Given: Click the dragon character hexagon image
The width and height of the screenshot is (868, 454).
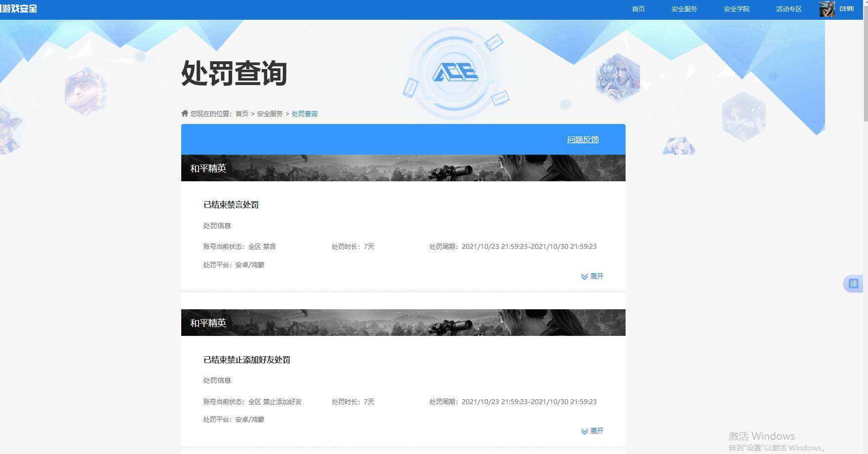Looking at the screenshot, I should click(618, 77).
